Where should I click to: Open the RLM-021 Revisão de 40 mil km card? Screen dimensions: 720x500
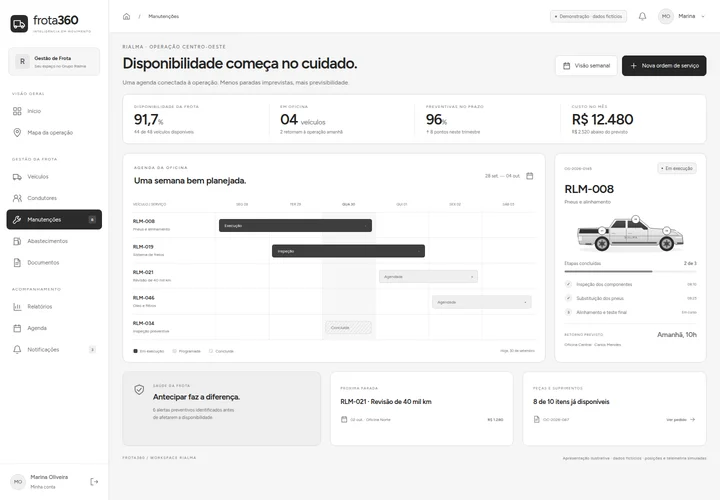click(x=422, y=409)
